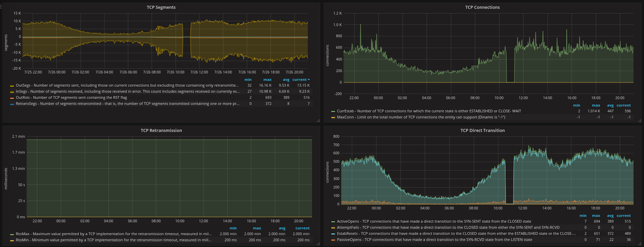Viewport: 644px width, 247px height.
Task: Open the TCP Segments panel title menu
Action: coord(161,7)
